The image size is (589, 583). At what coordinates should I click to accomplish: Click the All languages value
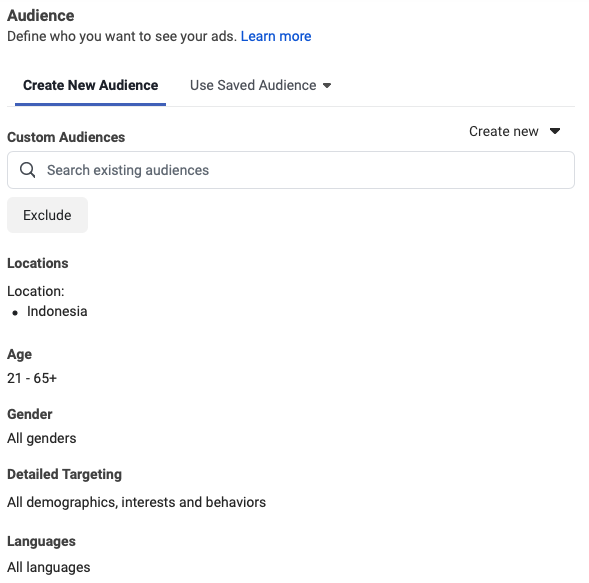coord(49,567)
